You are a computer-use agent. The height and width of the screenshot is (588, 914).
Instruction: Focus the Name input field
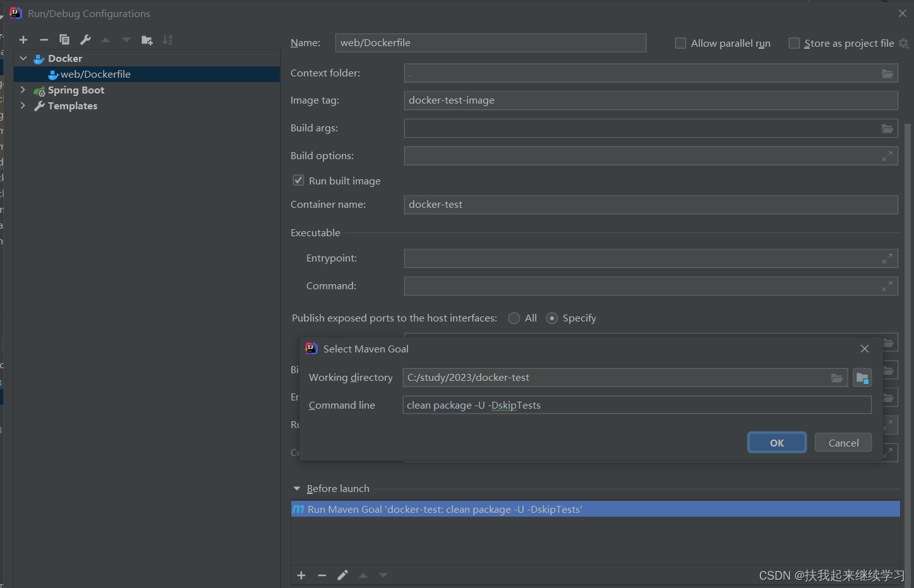[x=491, y=43]
